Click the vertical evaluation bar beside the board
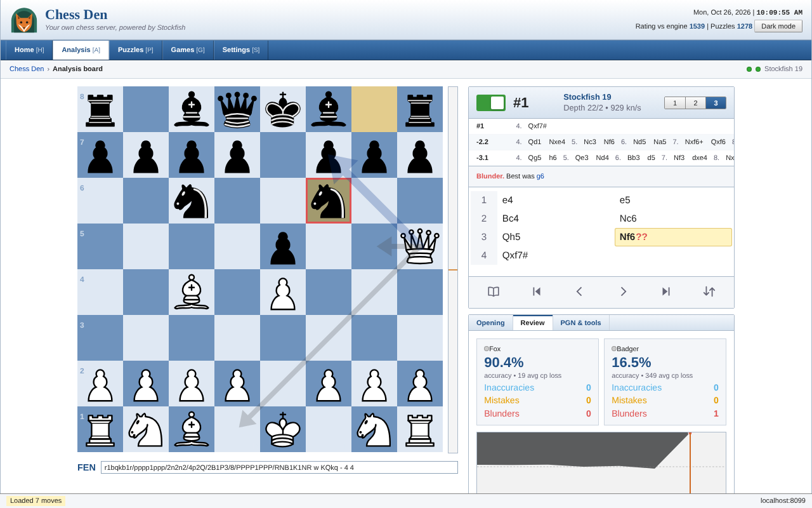Viewport: 812px width, 508px height. [453, 270]
